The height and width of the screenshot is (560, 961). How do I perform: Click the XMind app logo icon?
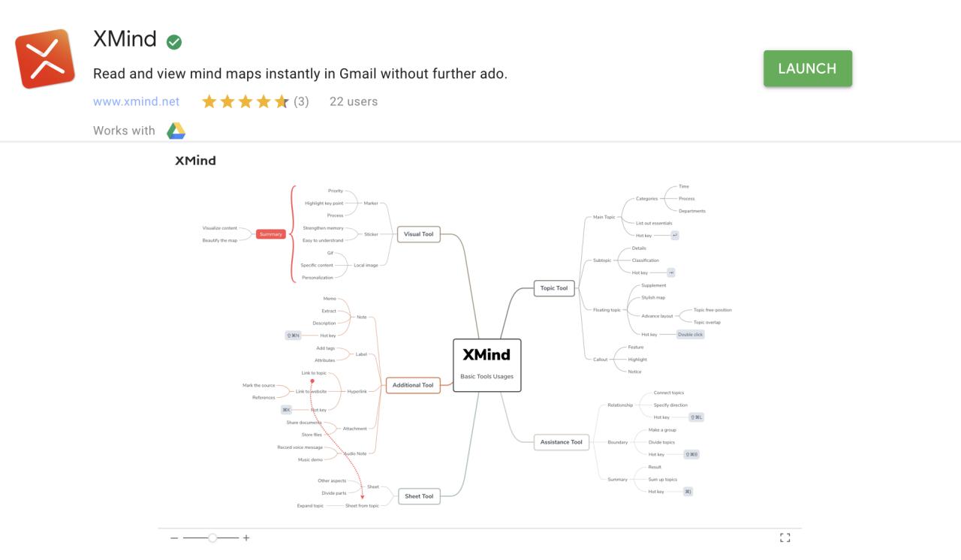45,59
